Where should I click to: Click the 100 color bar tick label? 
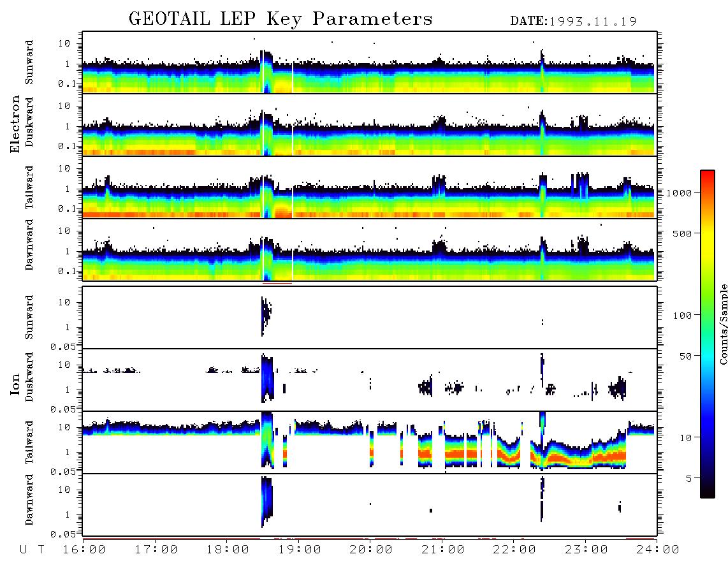point(683,316)
